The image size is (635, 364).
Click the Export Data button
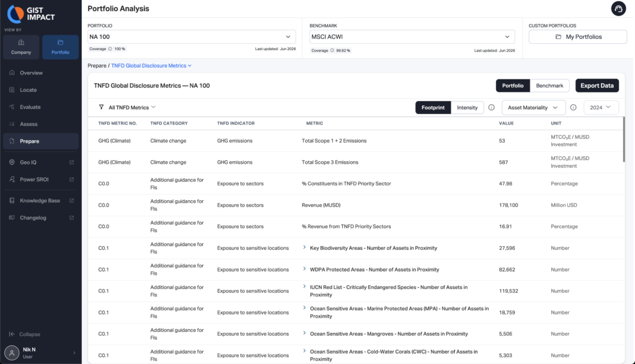(x=597, y=86)
